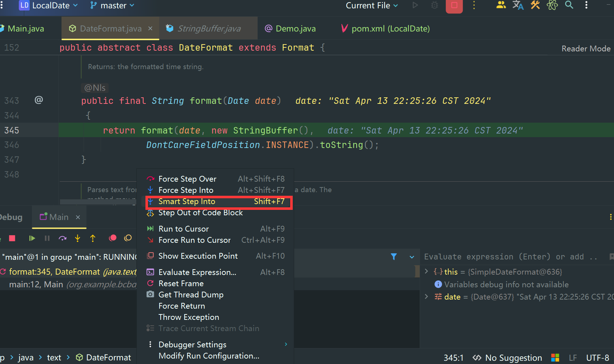Image resolution: width=614 pixels, height=364 pixels.
Task: Open Search Everywhere magnifier icon
Action: 569,5
